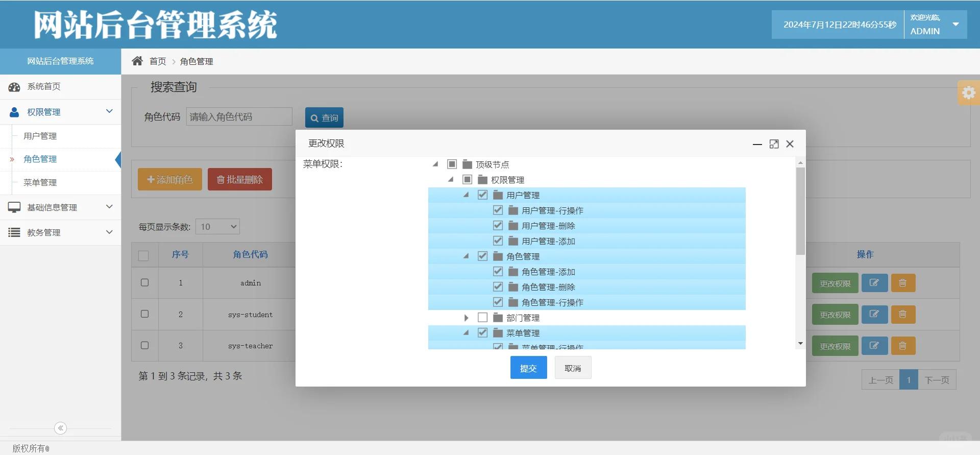The width and height of the screenshot is (980, 455).
Task: Expand the 部门管理 tree node arrow
Action: (466, 318)
